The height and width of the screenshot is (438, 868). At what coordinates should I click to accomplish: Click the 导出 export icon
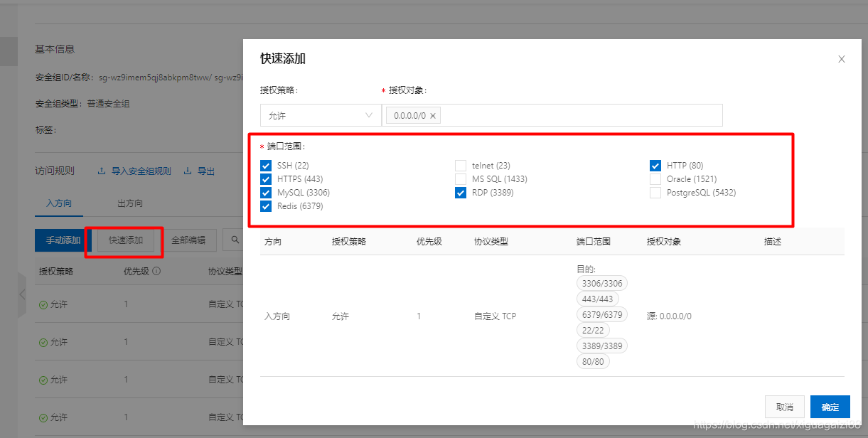[188, 171]
